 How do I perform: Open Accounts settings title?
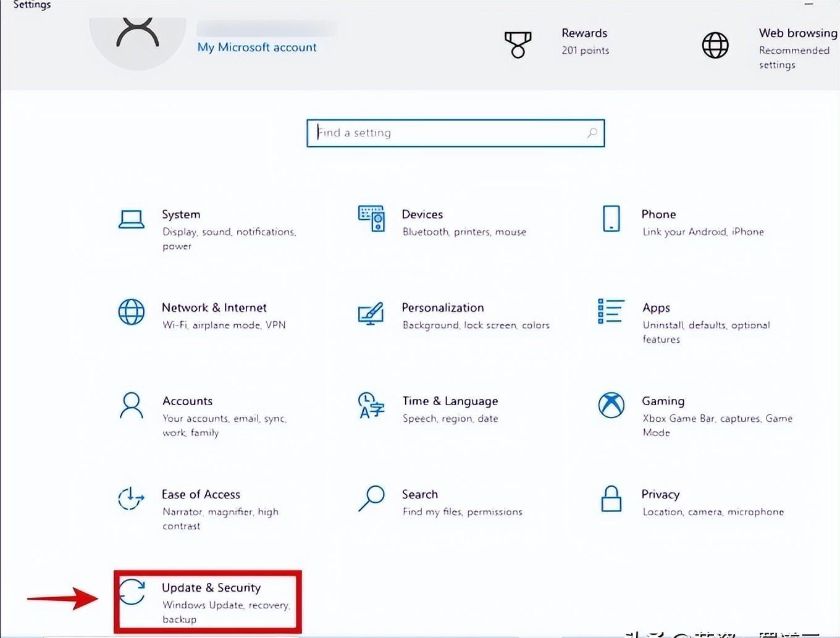point(187,401)
